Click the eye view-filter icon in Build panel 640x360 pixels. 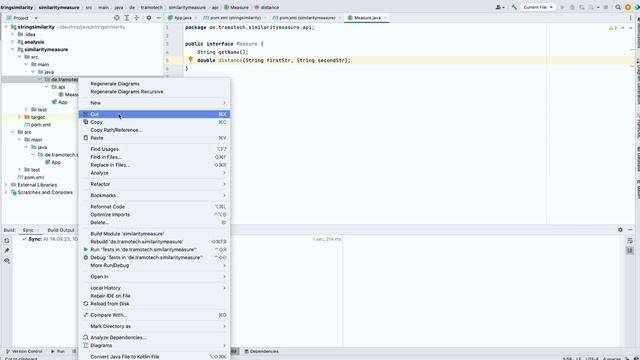(x=7, y=261)
